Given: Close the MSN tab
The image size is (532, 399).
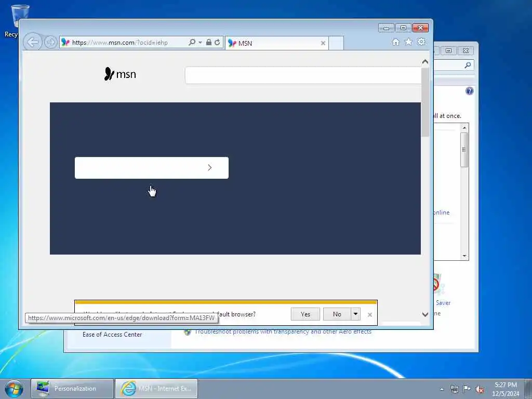Looking at the screenshot, I should pyautogui.click(x=323, y=43).
